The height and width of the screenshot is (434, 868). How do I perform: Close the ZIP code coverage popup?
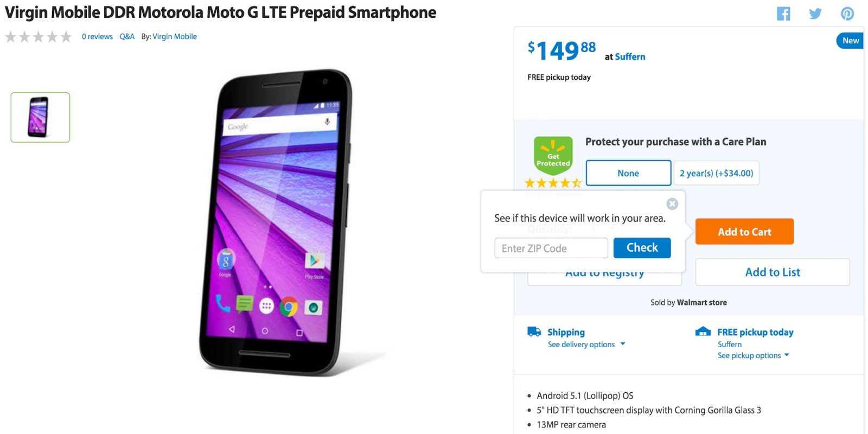pyautogui.click(x=672, y=203)
